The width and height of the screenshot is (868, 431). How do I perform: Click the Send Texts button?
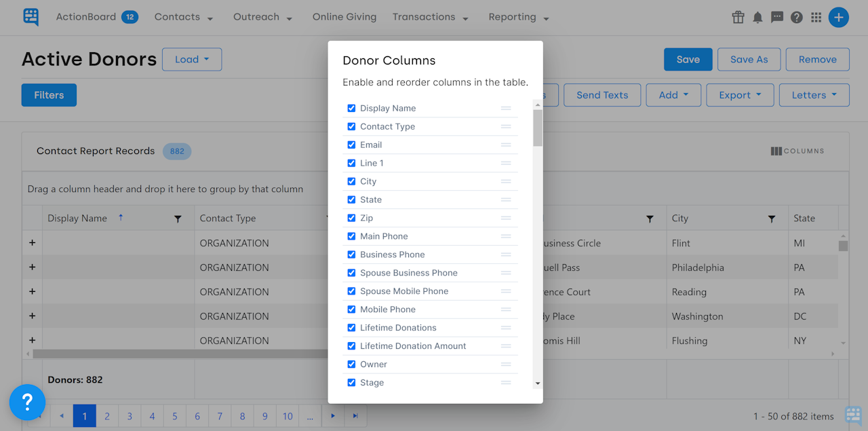601,95
